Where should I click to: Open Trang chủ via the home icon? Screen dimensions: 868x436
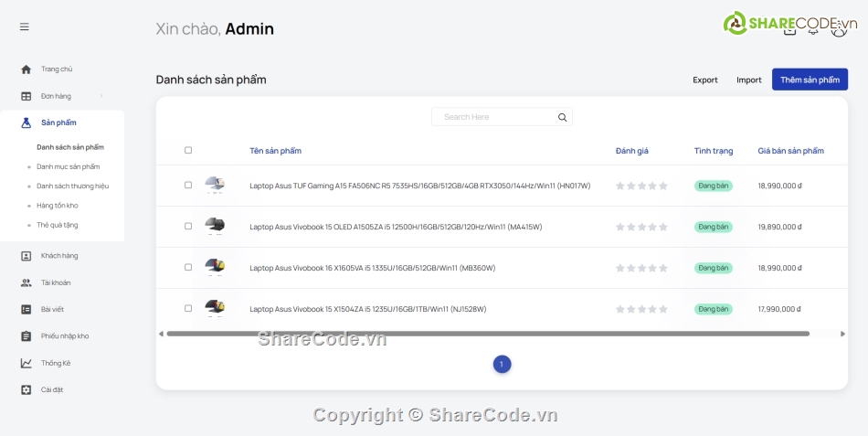(26, 69)
